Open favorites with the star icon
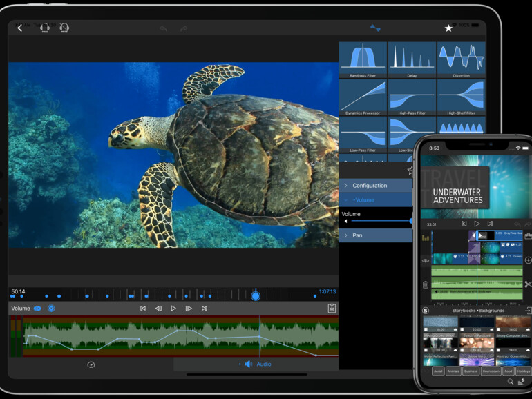 coord(448,28)
